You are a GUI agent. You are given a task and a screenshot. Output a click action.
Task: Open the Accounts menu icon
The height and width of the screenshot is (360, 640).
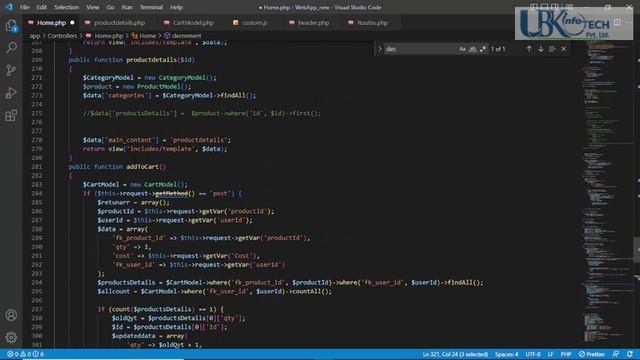[x=11, y=315]
